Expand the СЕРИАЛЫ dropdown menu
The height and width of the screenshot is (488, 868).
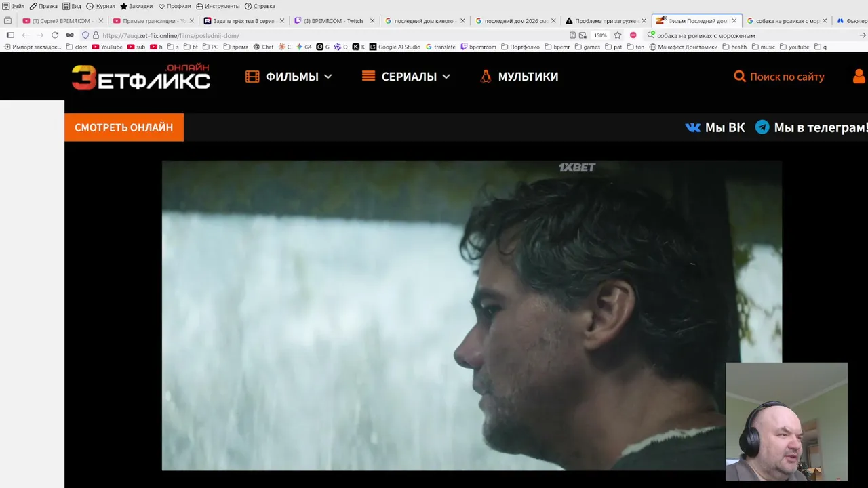[406, 77]
